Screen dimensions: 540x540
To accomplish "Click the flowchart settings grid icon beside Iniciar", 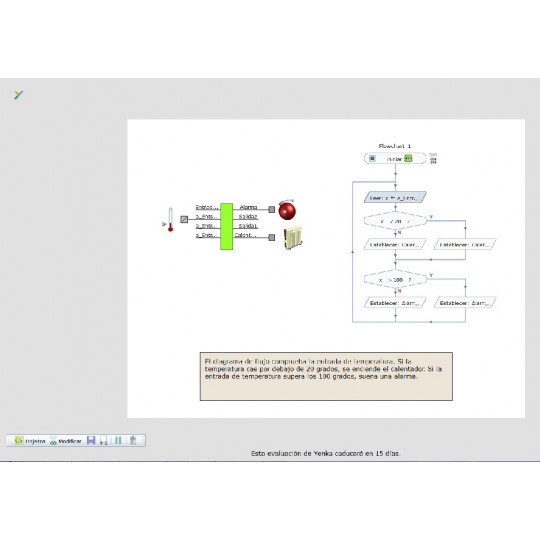I will point(433,158).
